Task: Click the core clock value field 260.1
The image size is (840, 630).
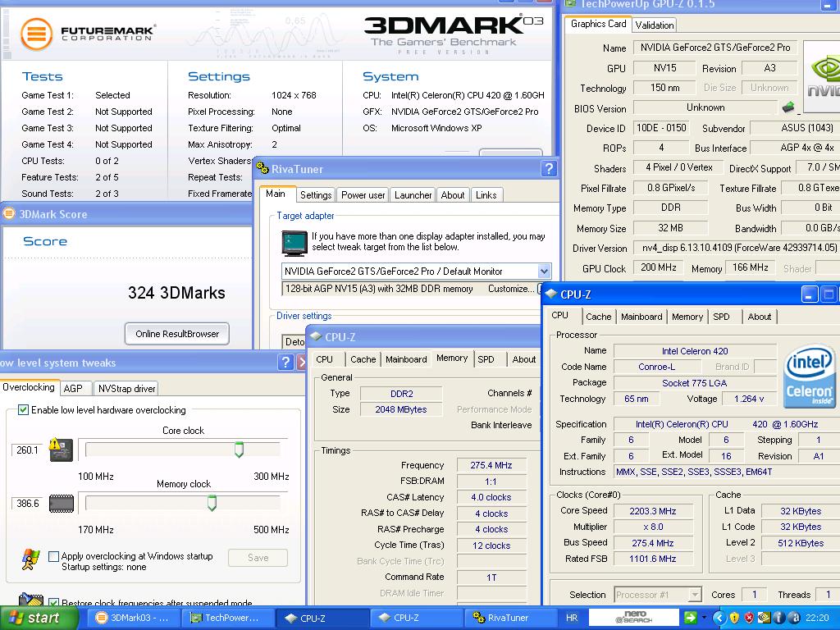Action: tap(27, 450)
